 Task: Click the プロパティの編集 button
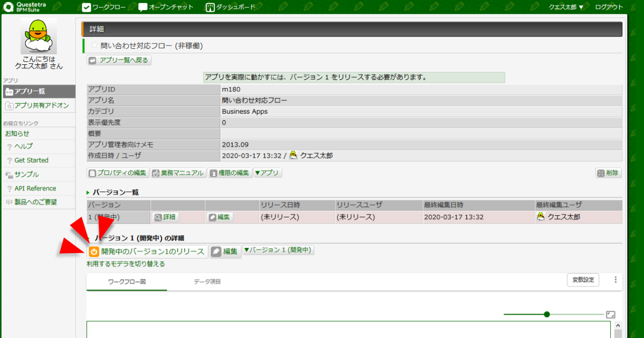tap(118, 173)
